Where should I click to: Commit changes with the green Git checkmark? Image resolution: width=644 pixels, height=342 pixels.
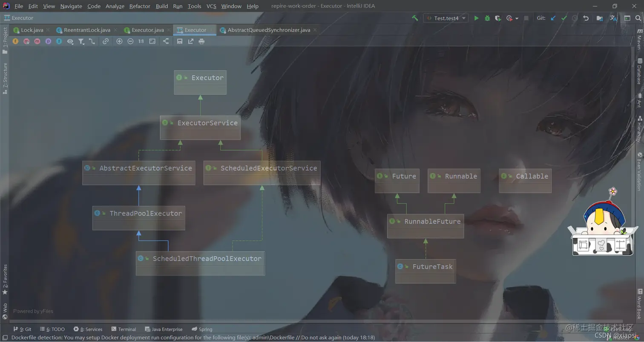click(x=564, y=18)
